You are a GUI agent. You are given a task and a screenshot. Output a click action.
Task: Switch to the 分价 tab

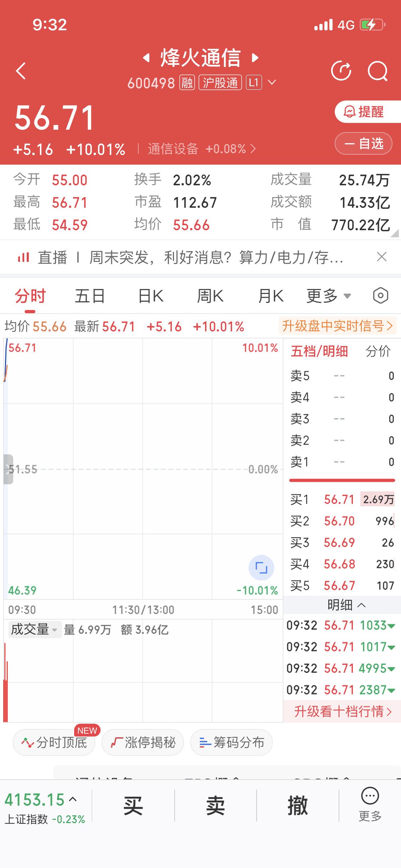(378, 351)
